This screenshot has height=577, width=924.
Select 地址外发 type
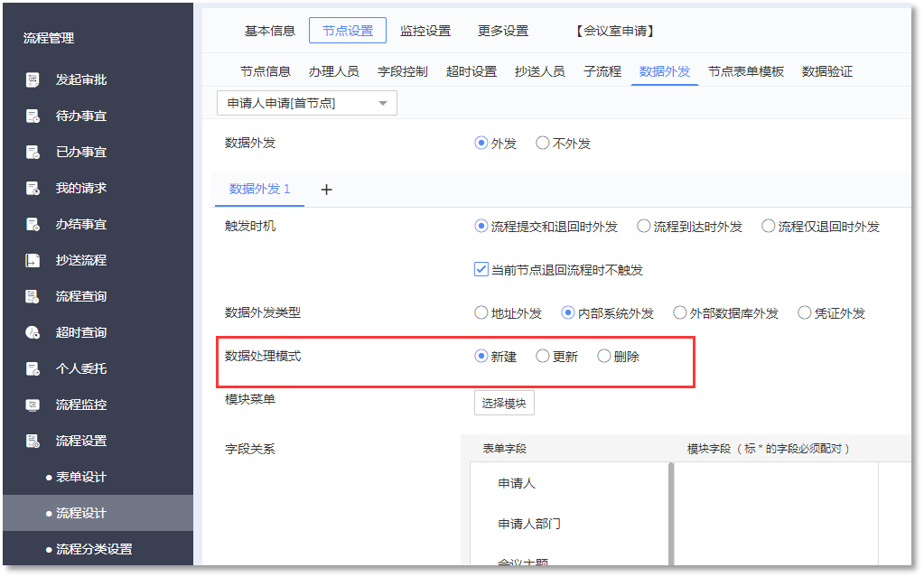point(481,313)
